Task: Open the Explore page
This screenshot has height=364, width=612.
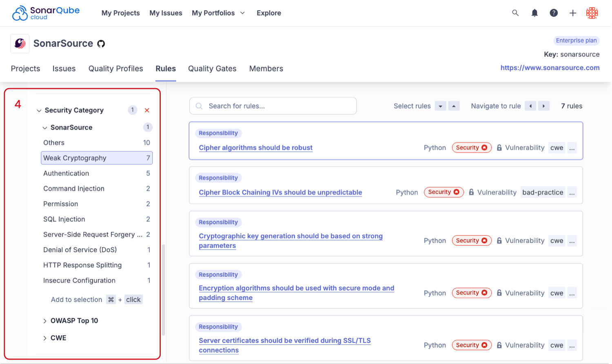Action: 269,13
